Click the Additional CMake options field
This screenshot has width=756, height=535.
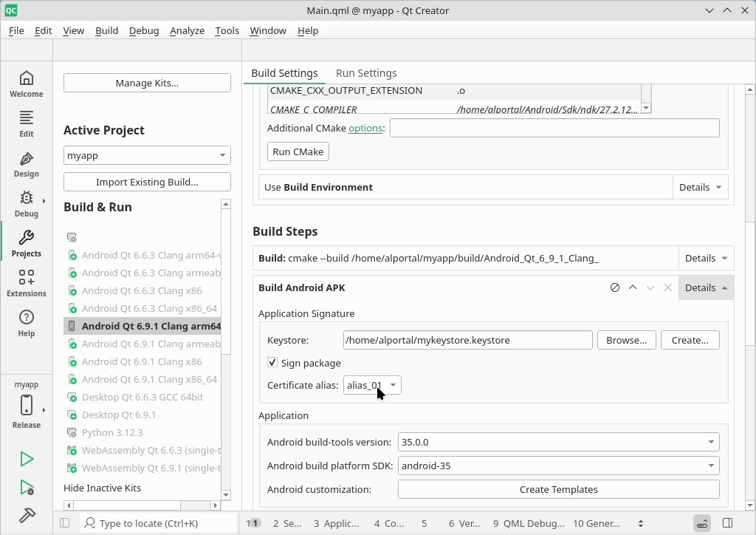pos(554,128)
